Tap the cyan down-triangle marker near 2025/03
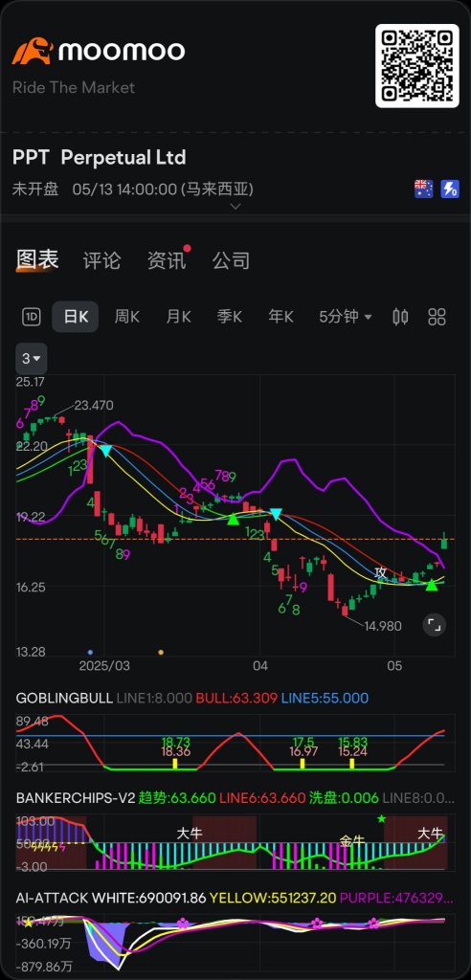This screenshot has width=471, height=980. (105, 452)
